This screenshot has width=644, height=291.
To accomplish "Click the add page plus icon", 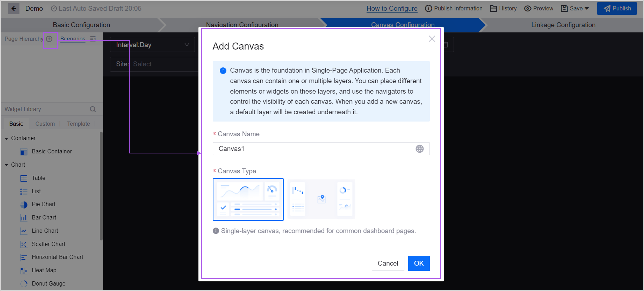I will point(49,39).
